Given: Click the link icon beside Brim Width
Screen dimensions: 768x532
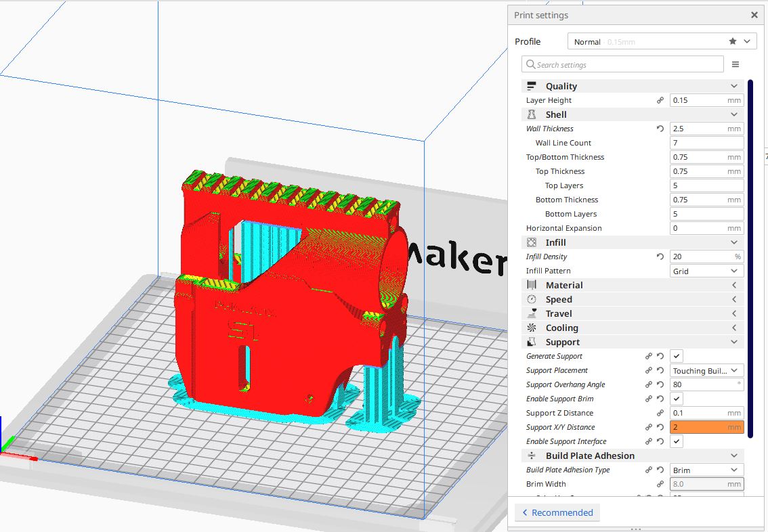Looking at the screenshot, I should coord(660,484).
